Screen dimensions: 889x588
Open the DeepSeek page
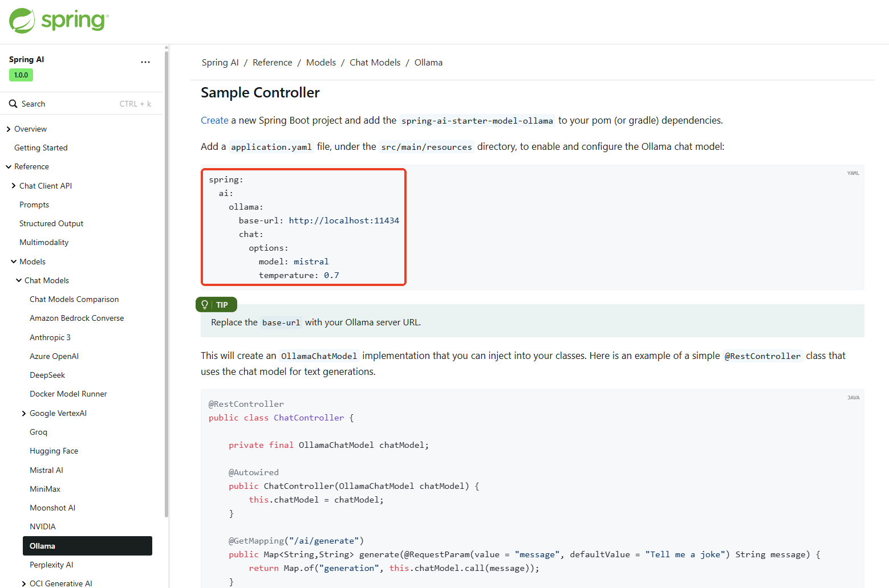(47, 375)
